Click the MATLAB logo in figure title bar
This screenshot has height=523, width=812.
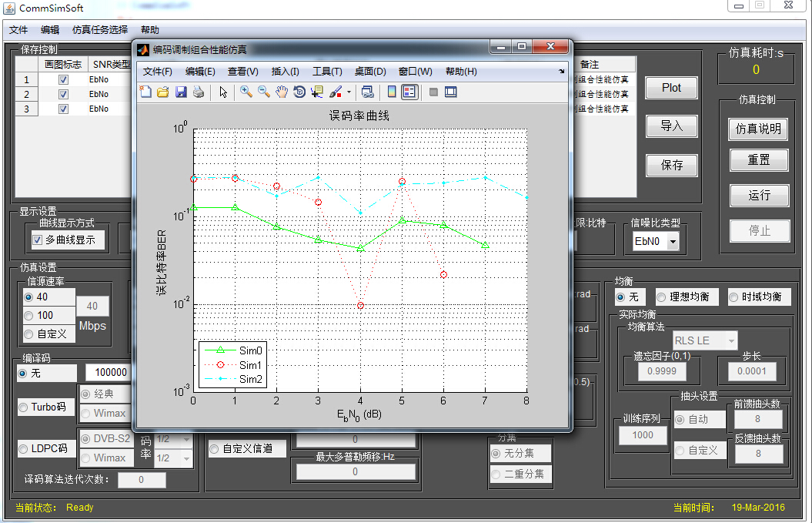tap(143, 50)
